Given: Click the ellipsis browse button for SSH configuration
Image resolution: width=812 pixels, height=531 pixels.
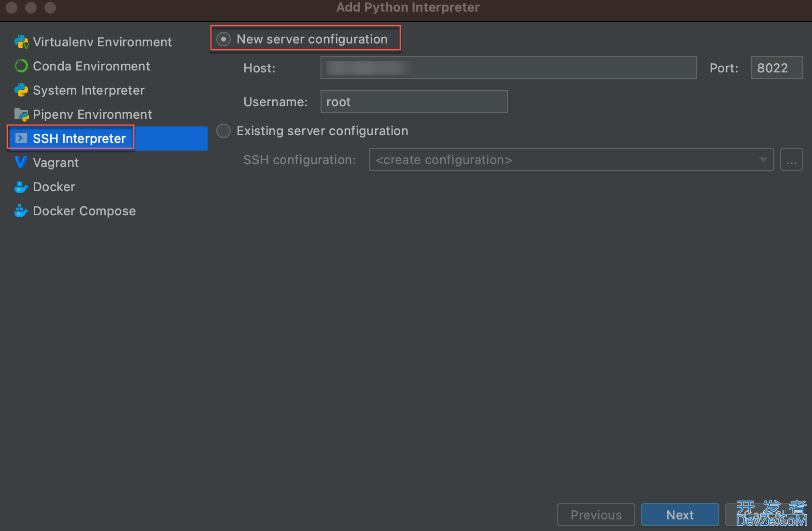Looking at the screenshot, I should click(792, 159).
